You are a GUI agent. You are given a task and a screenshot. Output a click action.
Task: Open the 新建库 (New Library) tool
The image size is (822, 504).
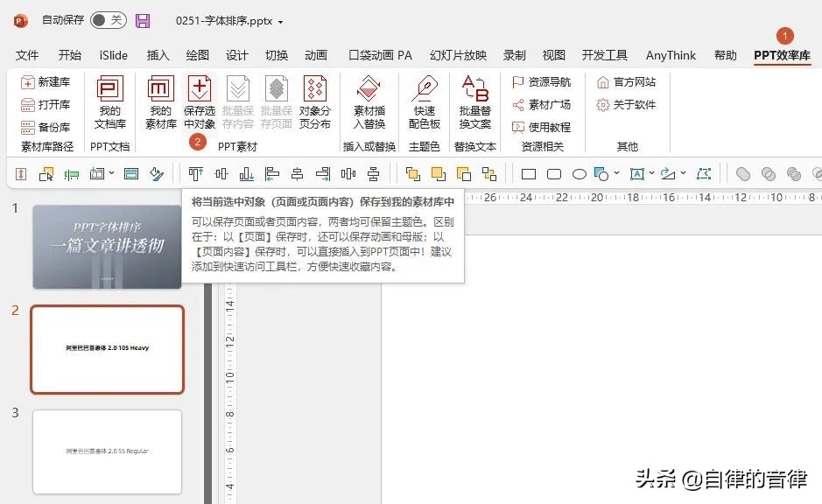(x=44, y=81)
